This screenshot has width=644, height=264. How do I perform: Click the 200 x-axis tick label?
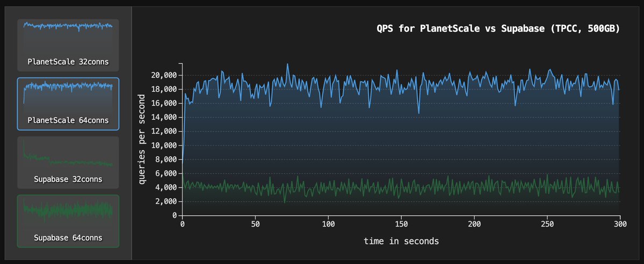474,224
